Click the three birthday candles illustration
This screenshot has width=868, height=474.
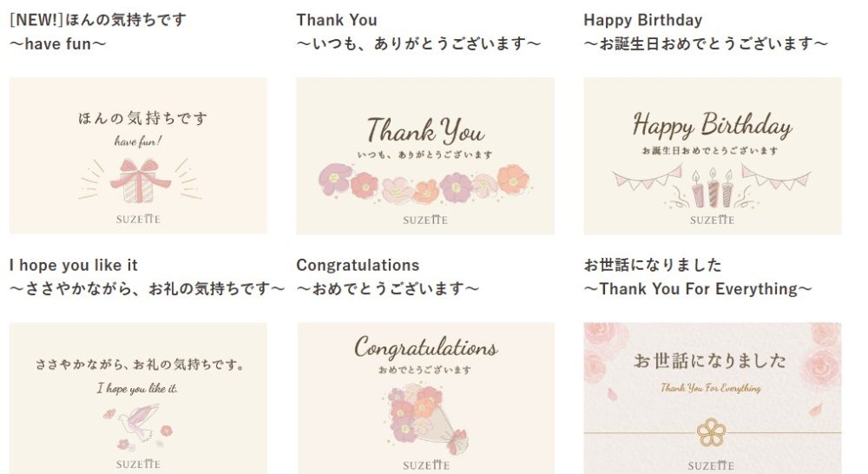[712, 188]
